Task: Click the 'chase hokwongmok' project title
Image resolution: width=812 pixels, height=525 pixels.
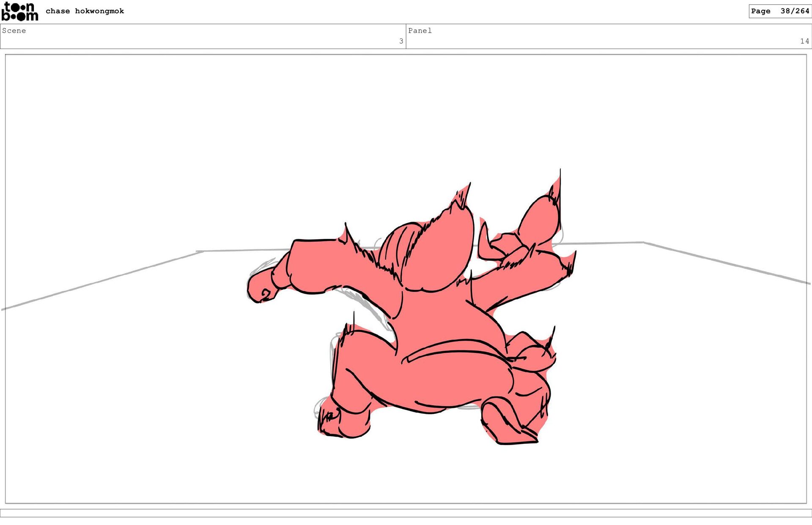Action: (85, 11)
